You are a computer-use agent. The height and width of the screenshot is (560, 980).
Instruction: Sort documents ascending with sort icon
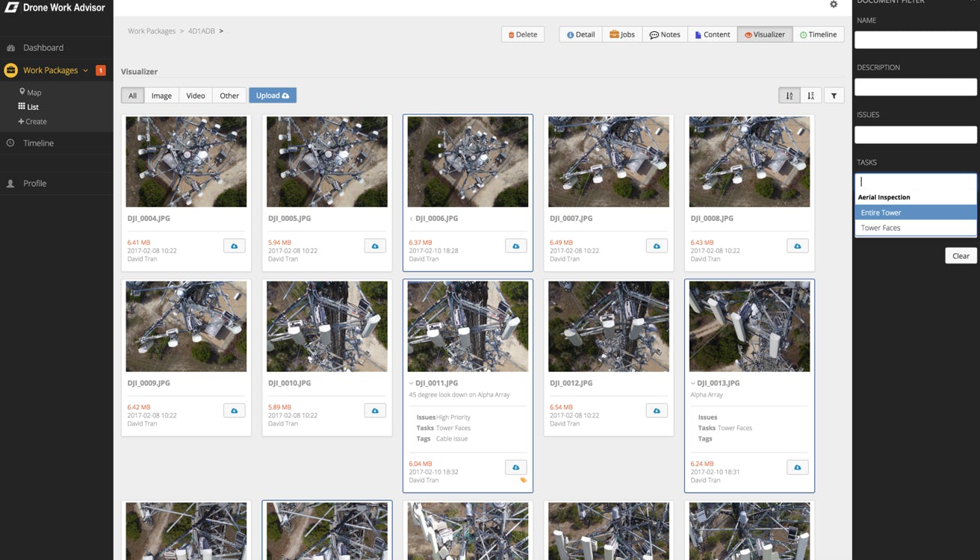[x=789, y=96]
